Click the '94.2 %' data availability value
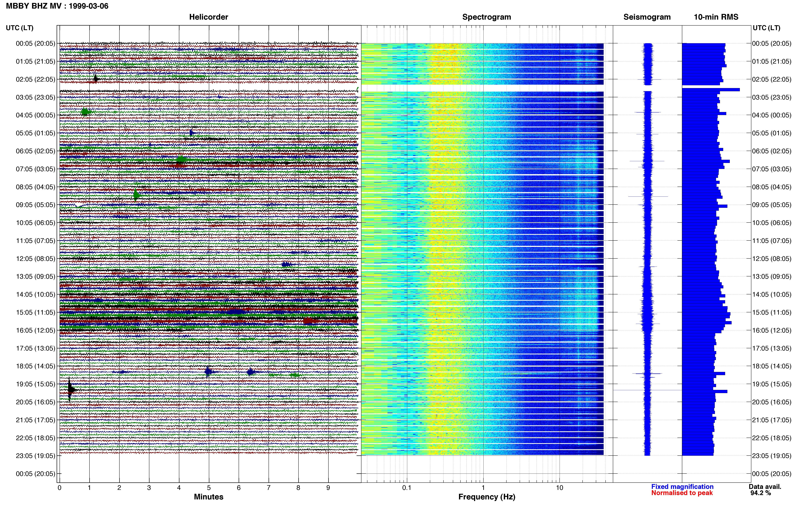This screenshot has height=508, width=812. tap(761, 493)
